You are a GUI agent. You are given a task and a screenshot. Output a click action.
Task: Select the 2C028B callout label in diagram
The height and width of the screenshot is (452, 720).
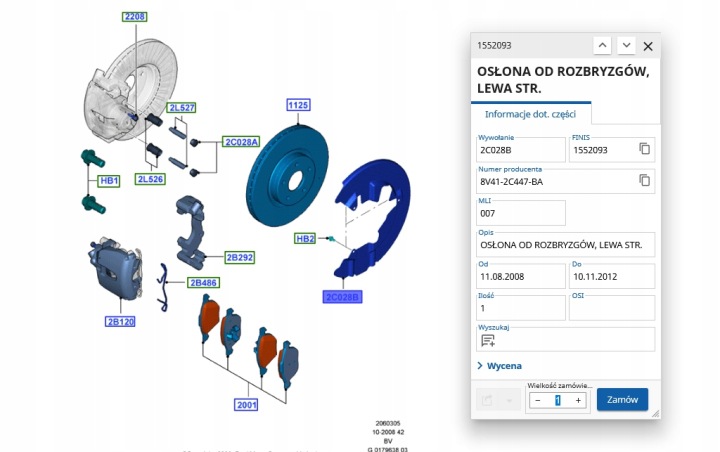pyautogui.click(x=342, y=297)
